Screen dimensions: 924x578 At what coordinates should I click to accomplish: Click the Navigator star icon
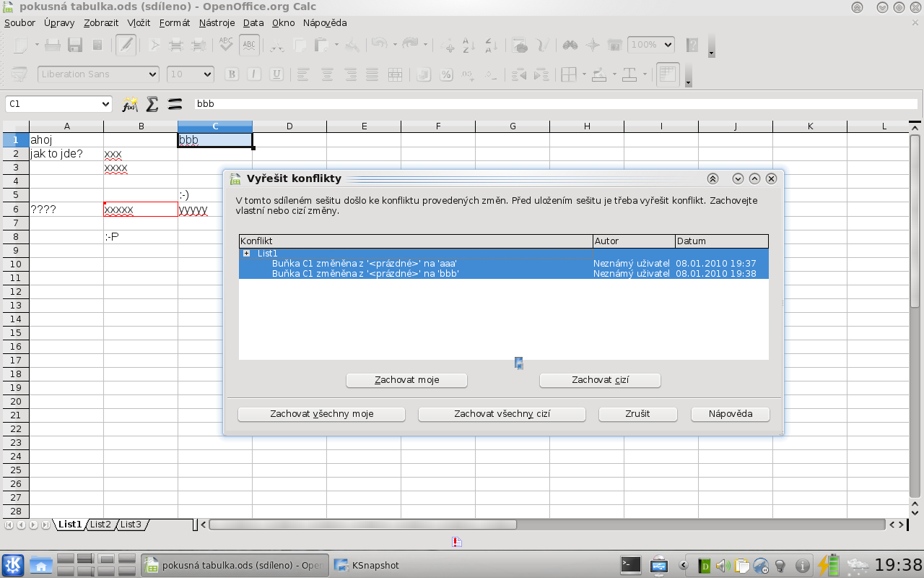pyautogui.click(x=593, y=45)
